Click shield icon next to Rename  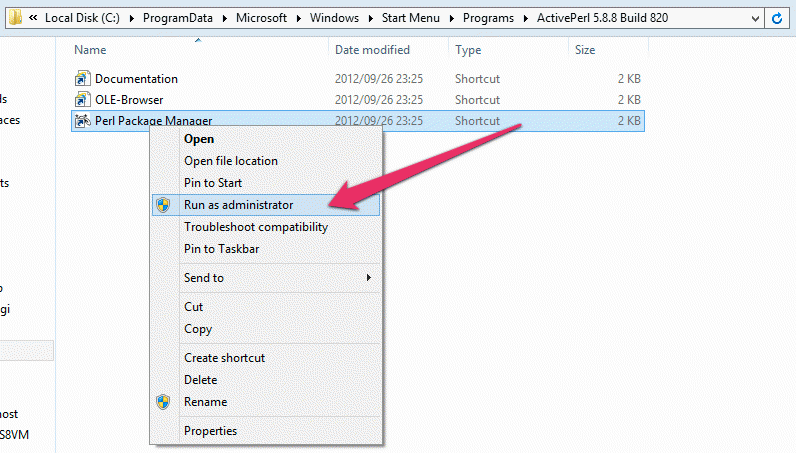(x=164, y=402)
